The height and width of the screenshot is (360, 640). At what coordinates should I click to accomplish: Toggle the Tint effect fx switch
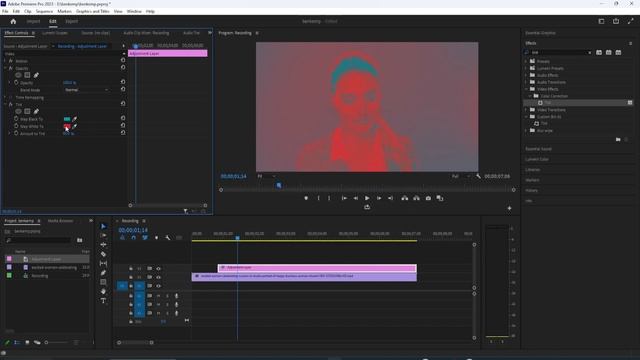point(11,104)
